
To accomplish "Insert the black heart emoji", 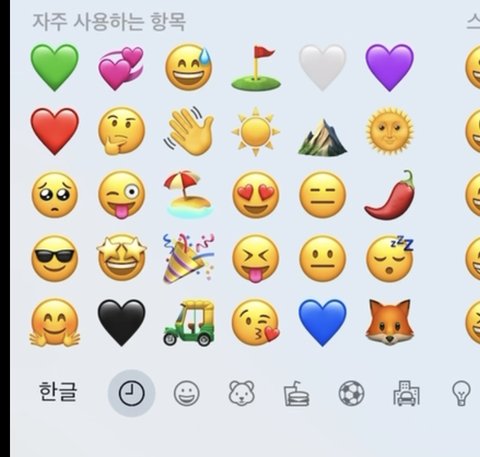I will click(121, 323).
